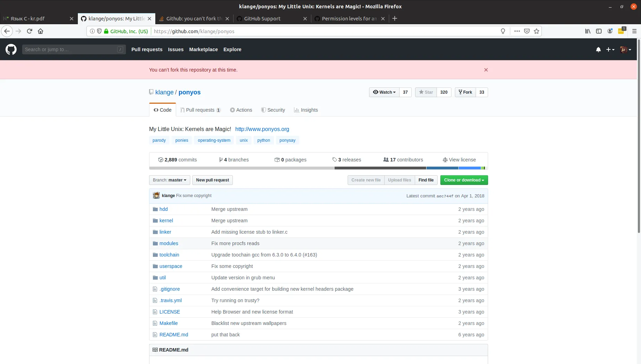Select the 'parody' topic tag
641x364 pixels.
pos(159,140)
